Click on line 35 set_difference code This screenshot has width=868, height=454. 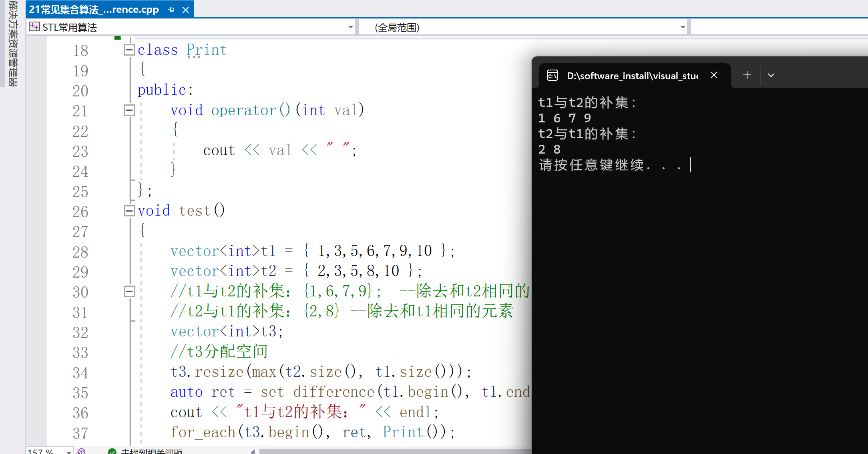(x=317, y=392)
